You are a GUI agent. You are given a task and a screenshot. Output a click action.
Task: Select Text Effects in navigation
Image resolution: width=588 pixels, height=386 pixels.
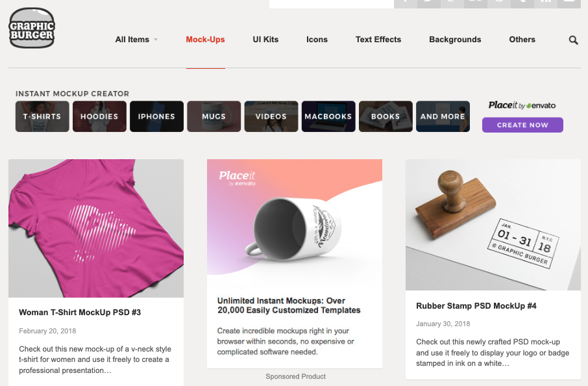[378, 40]
